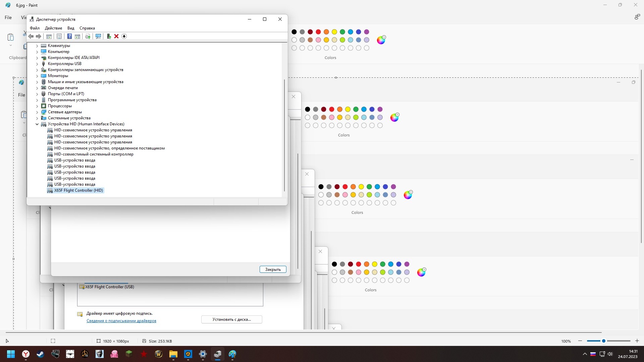Click the Paint zoom slider handle
Viewport: 644px width, 362px height.
(603, 341)
